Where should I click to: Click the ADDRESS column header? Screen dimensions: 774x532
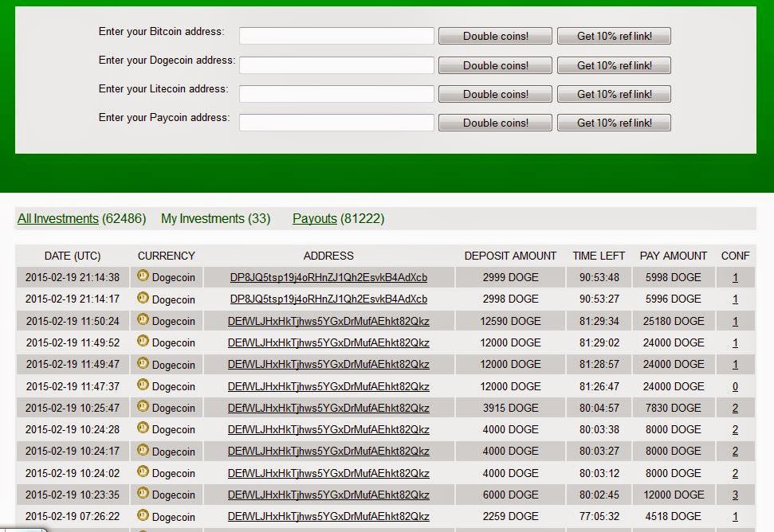328,256
